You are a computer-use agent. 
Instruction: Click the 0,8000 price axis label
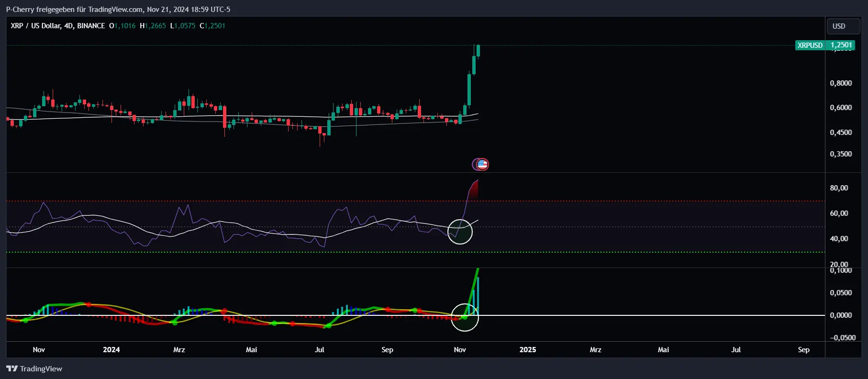point(841,83)
